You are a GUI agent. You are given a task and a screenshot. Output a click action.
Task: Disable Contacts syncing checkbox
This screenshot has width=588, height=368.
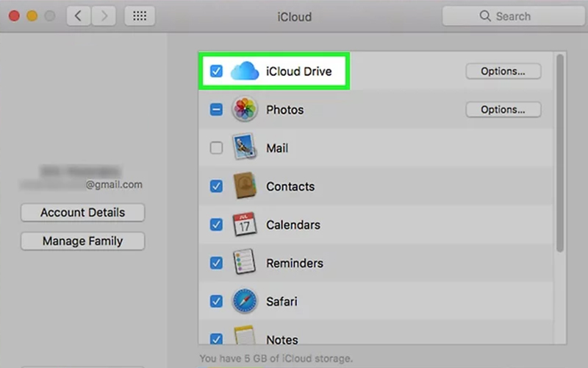pyautogui.click(x=216, y=186)
